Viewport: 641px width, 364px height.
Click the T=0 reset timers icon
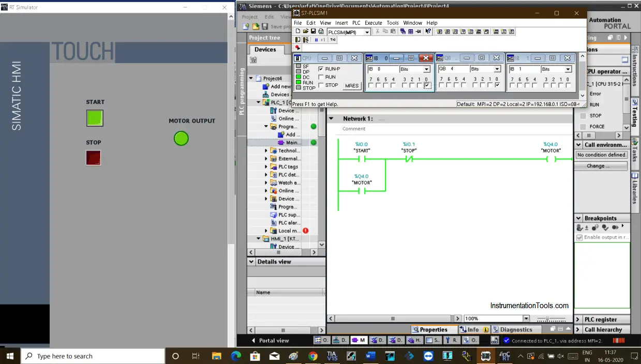[x=333, y=40]
